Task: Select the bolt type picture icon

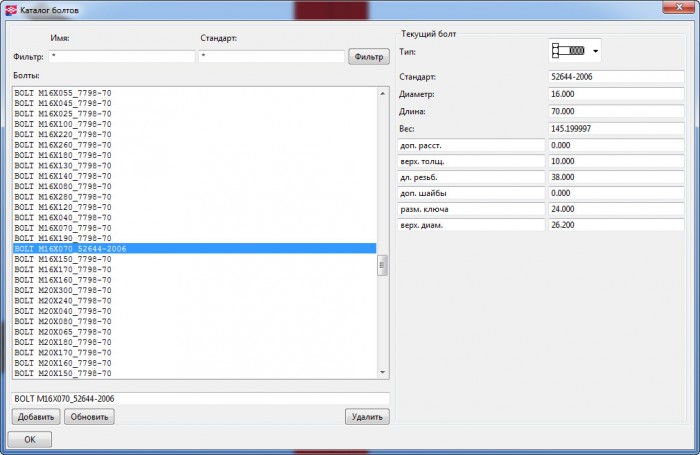Action: point(568,50)
